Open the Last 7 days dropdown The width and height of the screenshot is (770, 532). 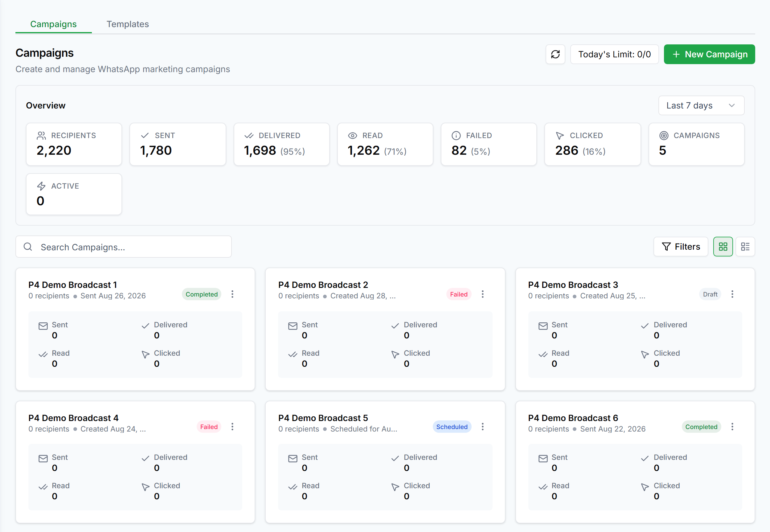(x=701, y=105)
